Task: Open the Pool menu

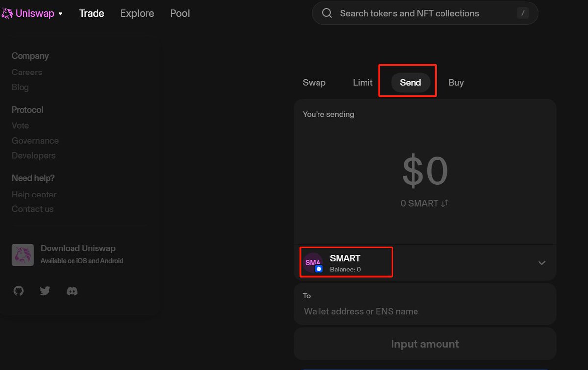Action: [180, 13]
